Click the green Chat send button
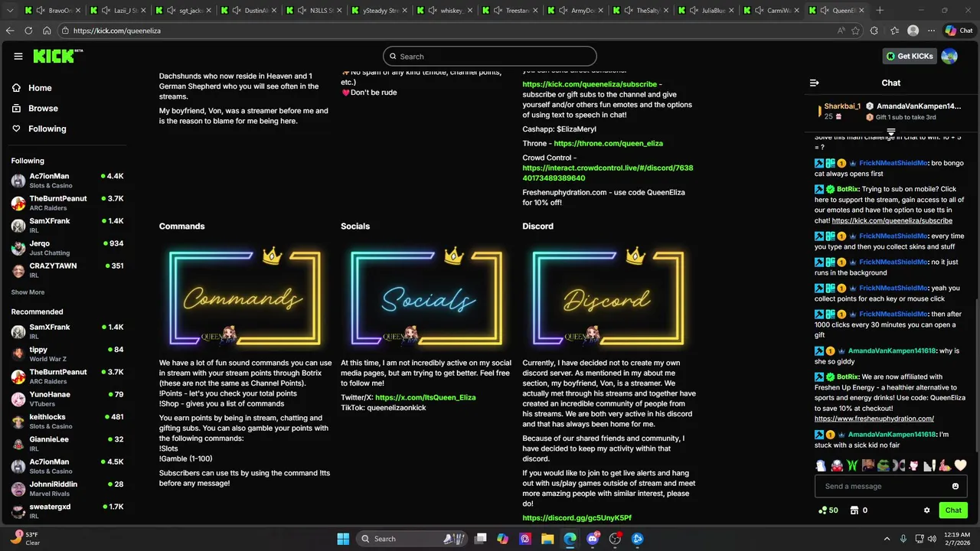Image resolution: width=980 pixels, height=551 pixels. pyautogui.click(x=953, y=510)
